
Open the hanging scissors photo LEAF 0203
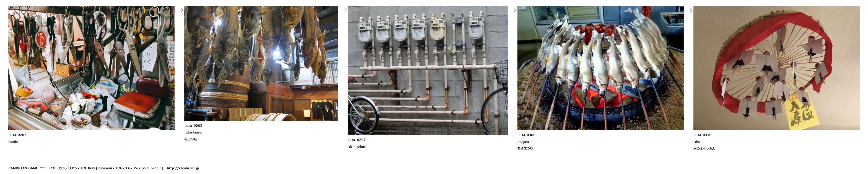pos(91,68)
